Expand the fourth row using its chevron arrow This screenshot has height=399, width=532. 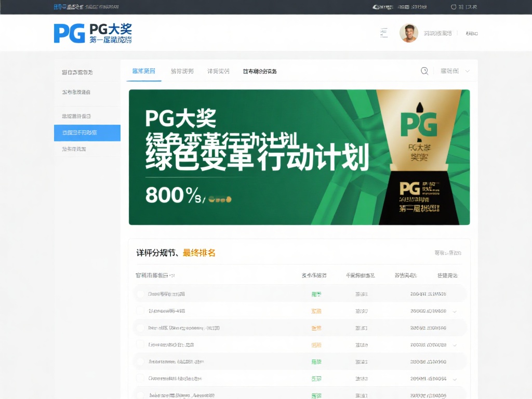(456, 344)
